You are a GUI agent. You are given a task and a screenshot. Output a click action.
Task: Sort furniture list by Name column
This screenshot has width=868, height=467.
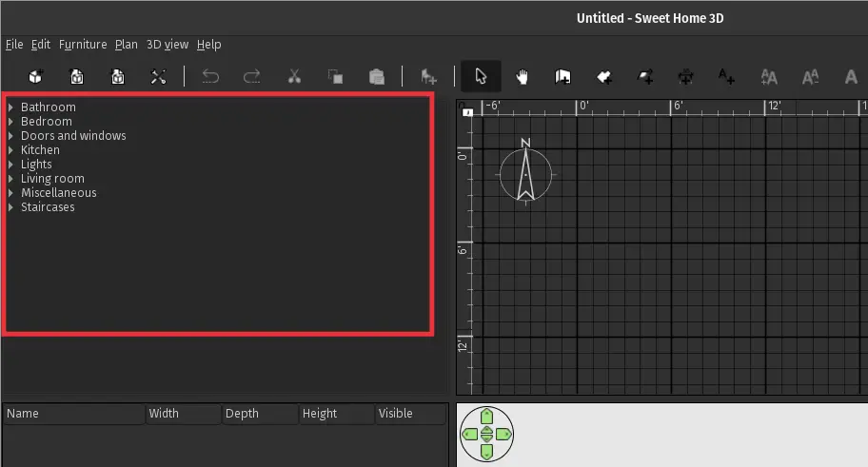[73, 414]
